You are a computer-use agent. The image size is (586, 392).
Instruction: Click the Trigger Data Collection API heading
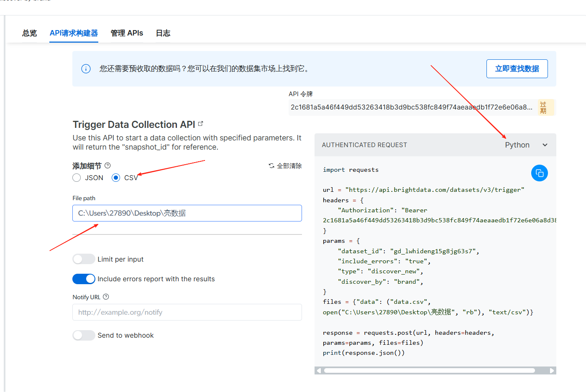(134, 125)
